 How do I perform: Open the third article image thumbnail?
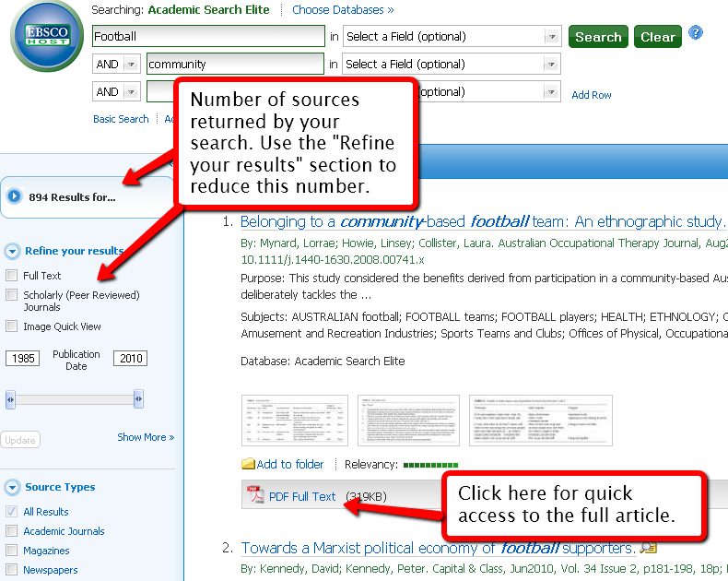pyautogui.click(x=541, y=421)
